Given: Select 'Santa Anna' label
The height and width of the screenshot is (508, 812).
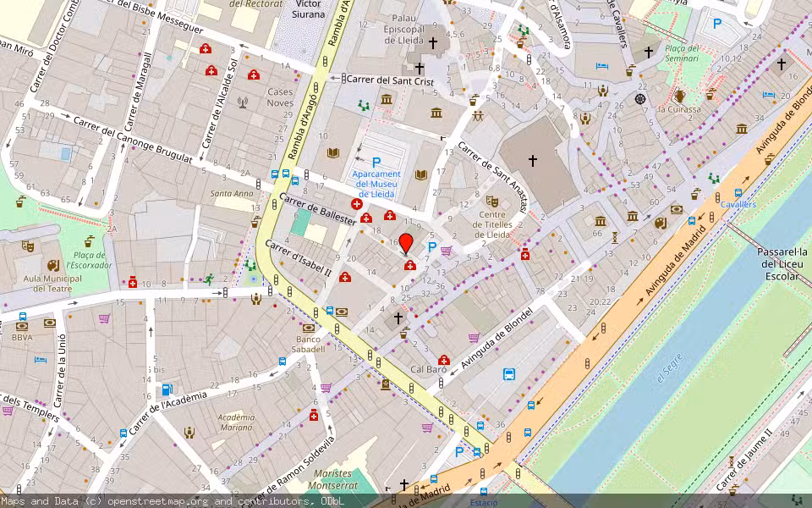Looking at the screenshot, I should click(232, 193).
